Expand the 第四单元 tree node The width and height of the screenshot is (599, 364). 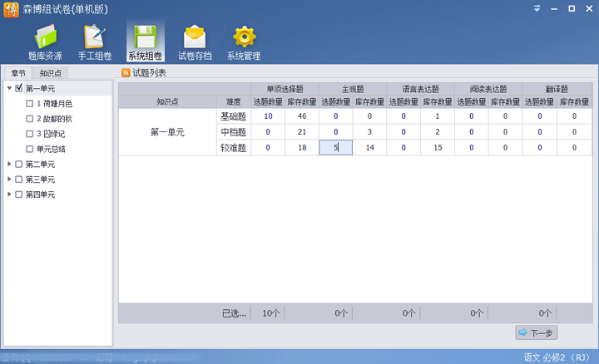point(9,194)
